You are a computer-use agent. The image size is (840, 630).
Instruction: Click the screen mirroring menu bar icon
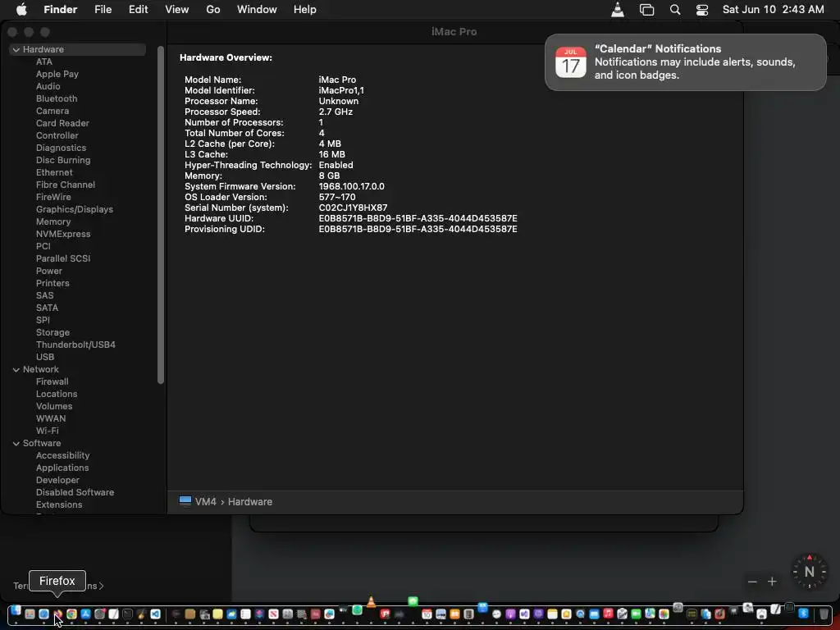click(x=646, y=10)
